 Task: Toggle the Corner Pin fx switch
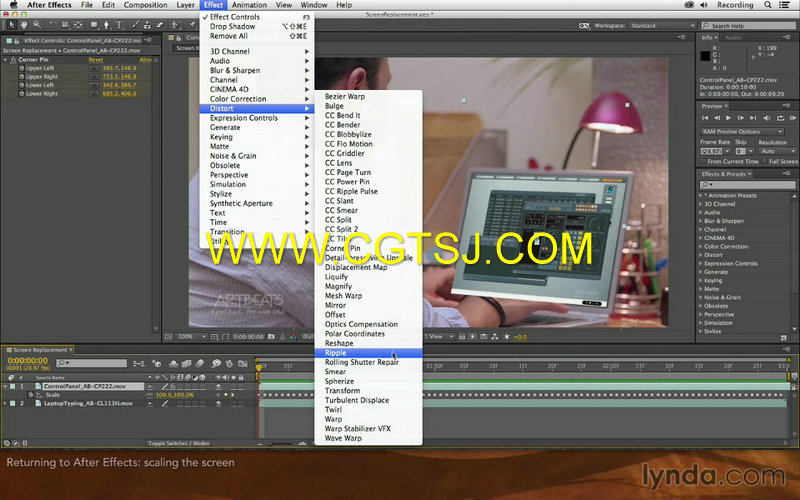click(x=13, y=60)
